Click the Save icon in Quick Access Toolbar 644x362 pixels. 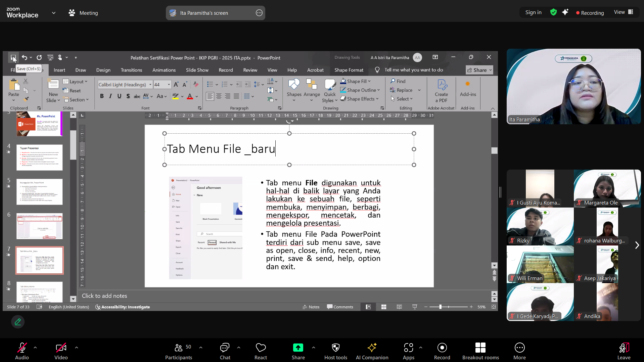13,57
